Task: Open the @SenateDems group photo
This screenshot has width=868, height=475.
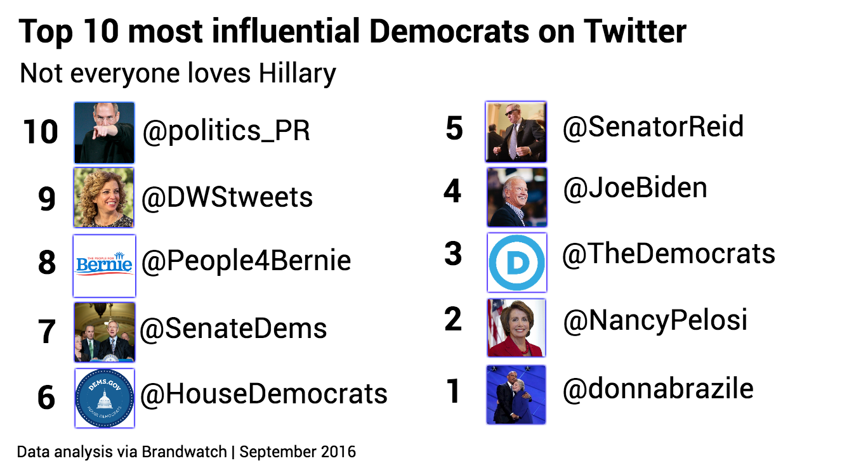Action: click(104, 332)
